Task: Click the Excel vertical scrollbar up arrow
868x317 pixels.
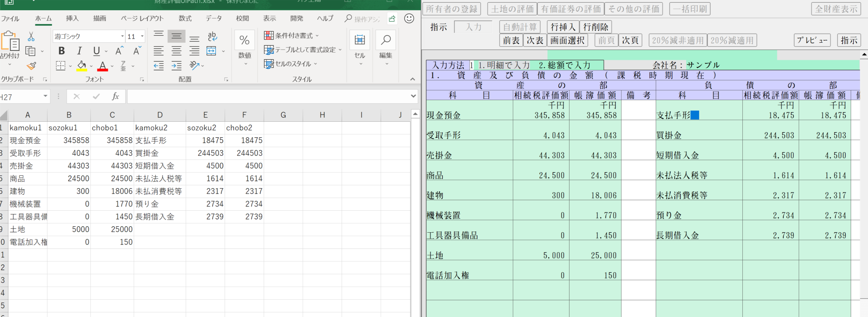Action: click(415, 114)
